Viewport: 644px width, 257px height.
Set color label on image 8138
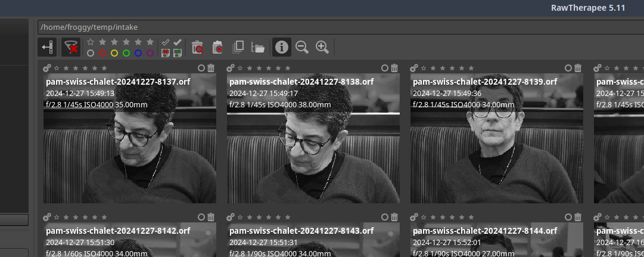tap(385, 68)
